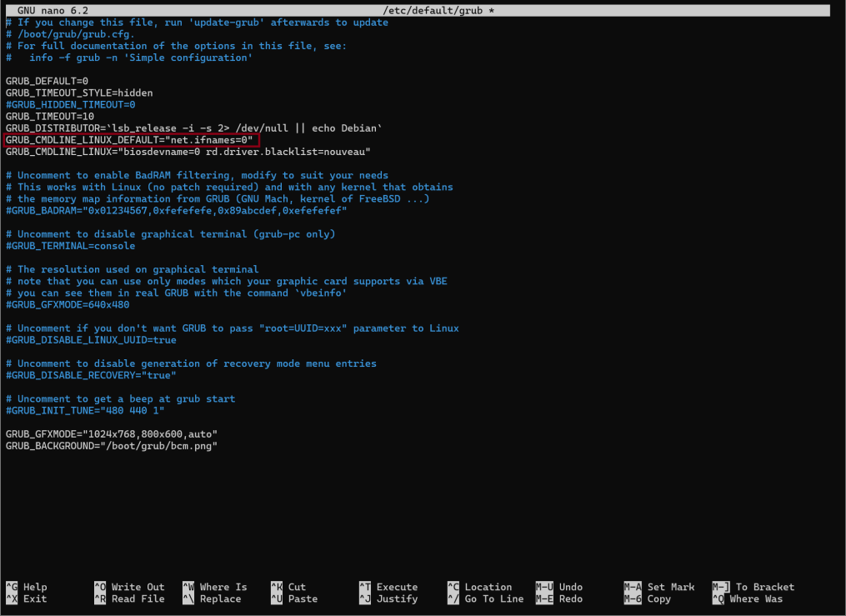
Task: Click the #GRUB_DISABLE_RECOVERY="true" line
Action: pyautogui.click(x=91, y=375)
